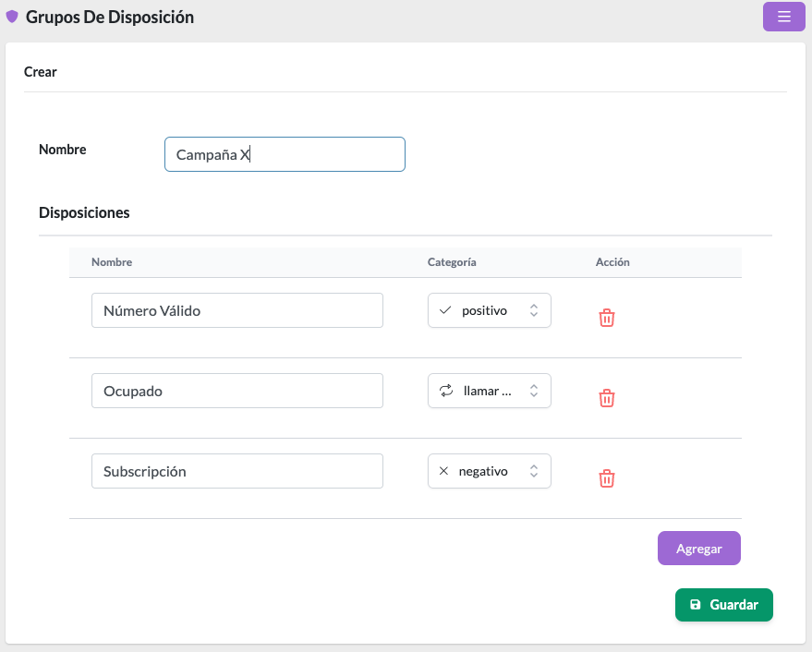Click the Nombre column header in table
812x652 pixels.
112,262
